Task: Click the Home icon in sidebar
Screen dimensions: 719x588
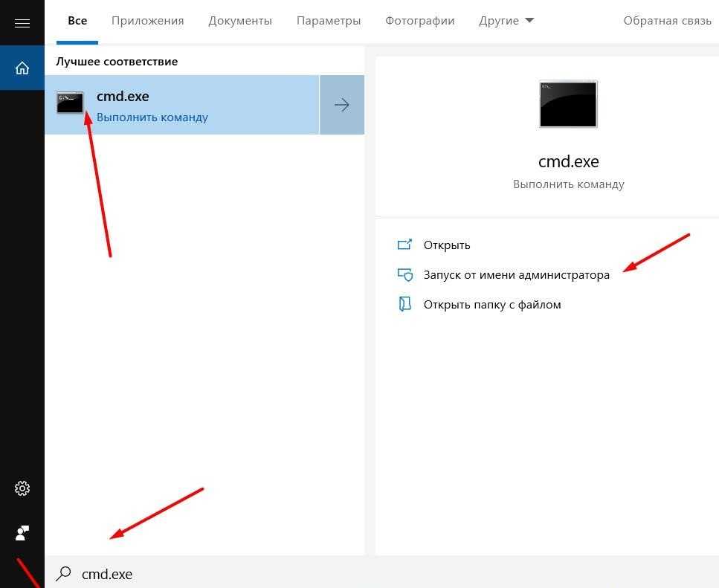Action: pos(22,68)
